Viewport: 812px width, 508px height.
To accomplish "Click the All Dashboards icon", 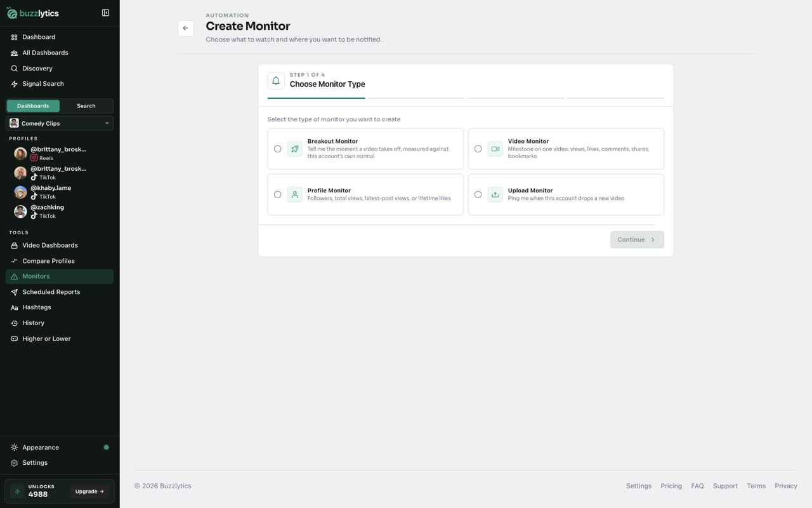I will point(14,53).
